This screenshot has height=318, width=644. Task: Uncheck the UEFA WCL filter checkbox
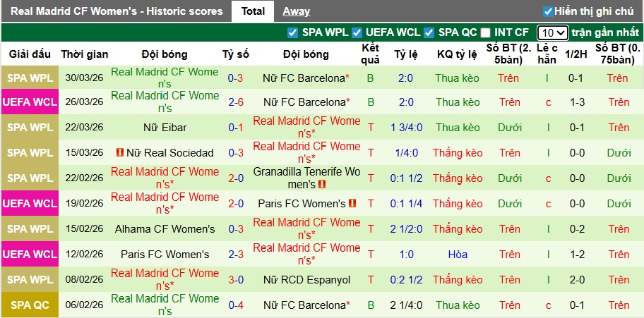coord(357,32)
